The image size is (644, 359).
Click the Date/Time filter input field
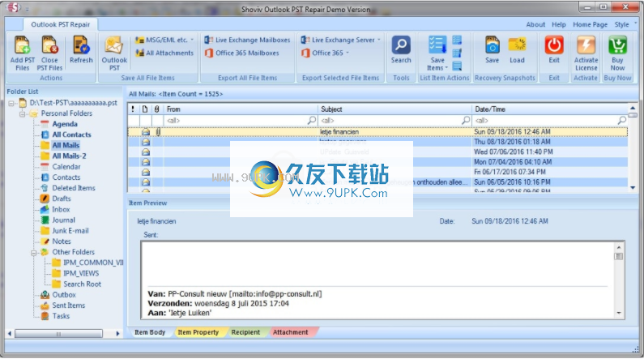(550, 121)
